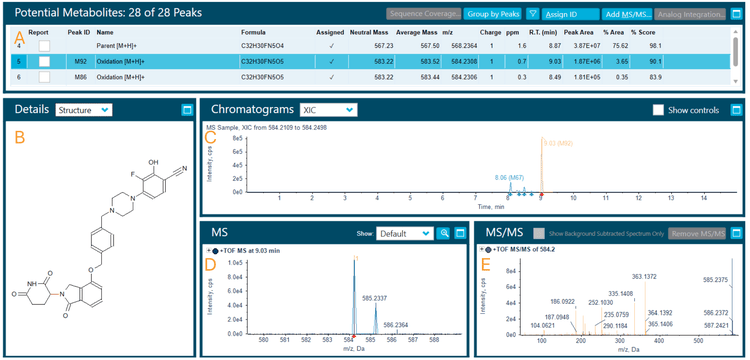Maximize the MS panel
The image size is (750, 360).
(460, 233)
